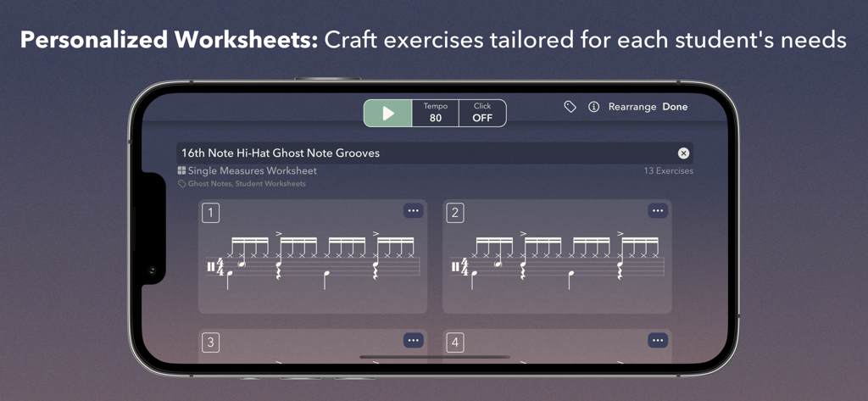The width and height of the screenshot is (868, 401).
Task: Expand the ellipsis menu on exercise 4
Action: (657, 341)
